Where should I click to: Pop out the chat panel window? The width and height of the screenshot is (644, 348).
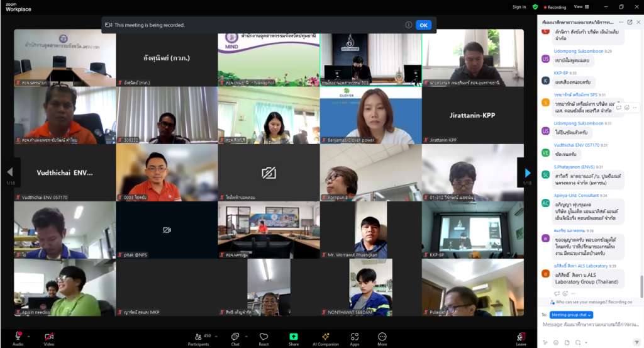(x=630, y=22)
